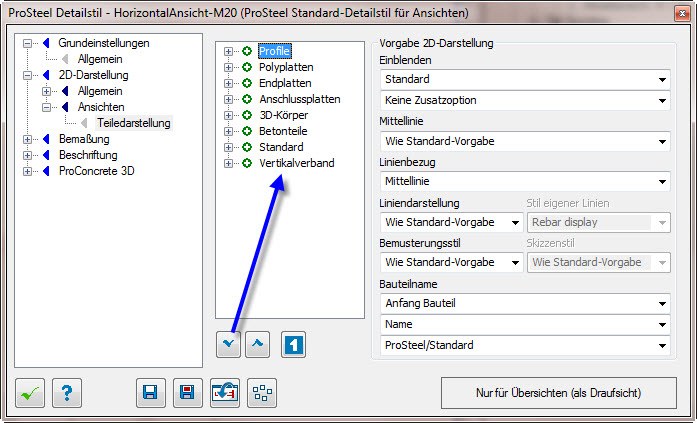Select the 3D-Körper list entry
The width and height of the screenshot is (697, 423).
(284, 115)
